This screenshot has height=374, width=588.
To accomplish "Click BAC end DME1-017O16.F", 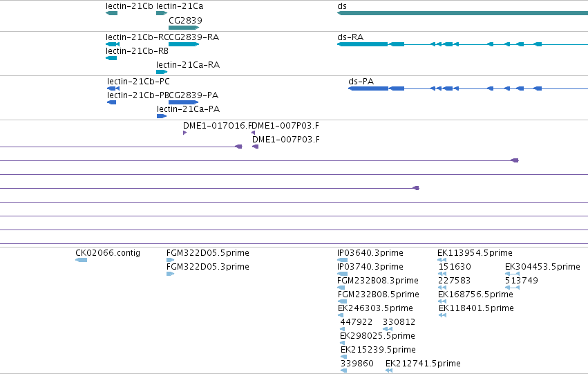I will (185, 133).
